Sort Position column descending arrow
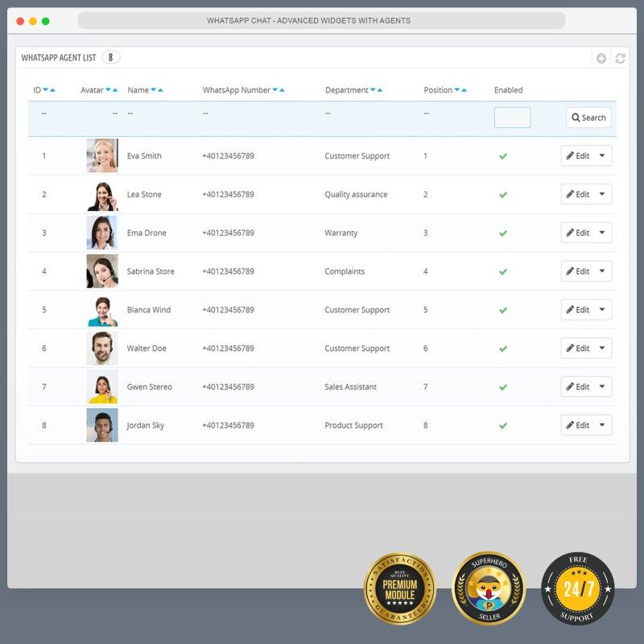Screen dimensions: 644x644 click(x=456, y=89)
